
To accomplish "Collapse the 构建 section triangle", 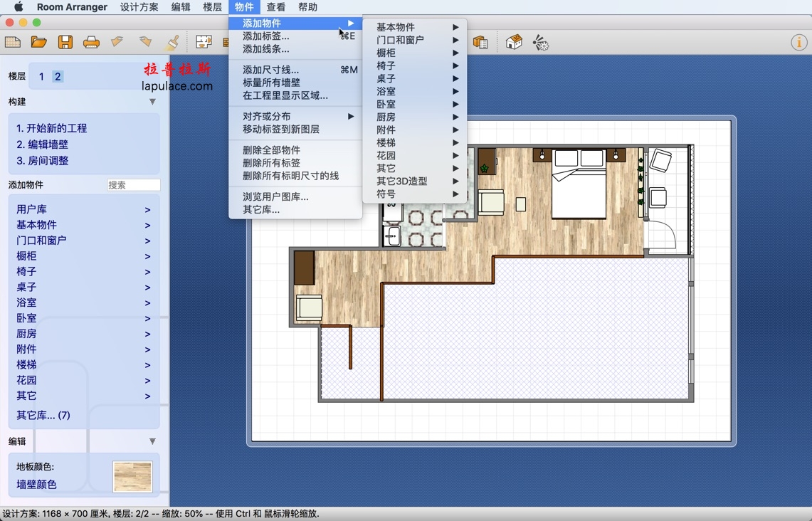I will tap(152, 102).
